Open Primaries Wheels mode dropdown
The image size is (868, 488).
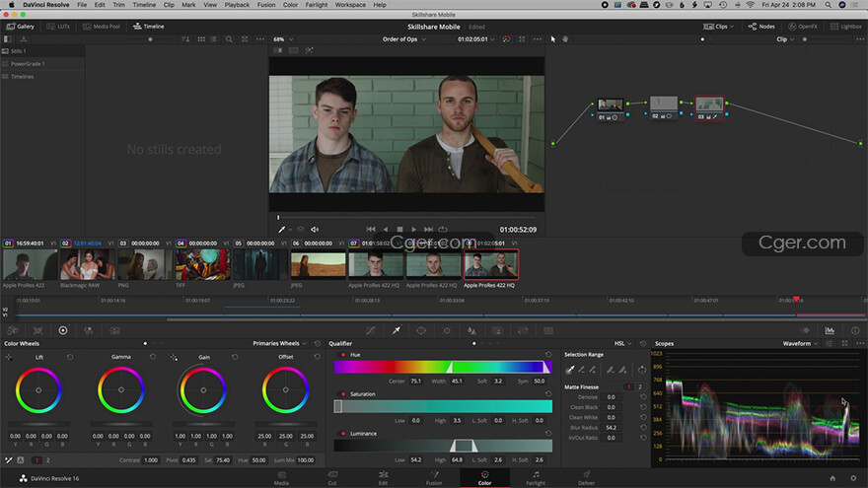point(279,344)
